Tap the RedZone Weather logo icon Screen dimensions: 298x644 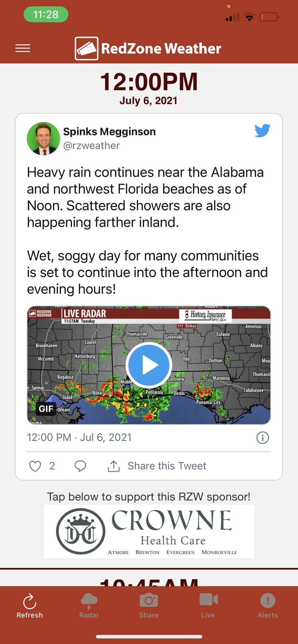(x=86, y=49)
